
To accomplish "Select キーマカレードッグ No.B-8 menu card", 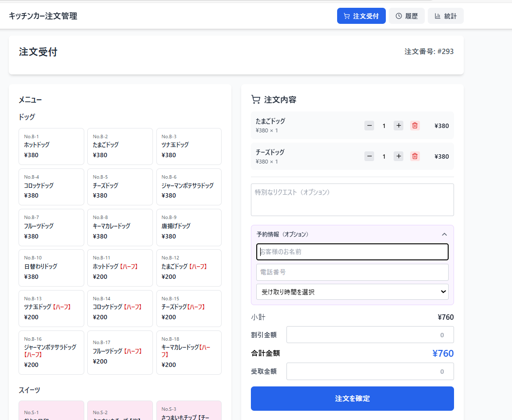I will tap(120, 227).
